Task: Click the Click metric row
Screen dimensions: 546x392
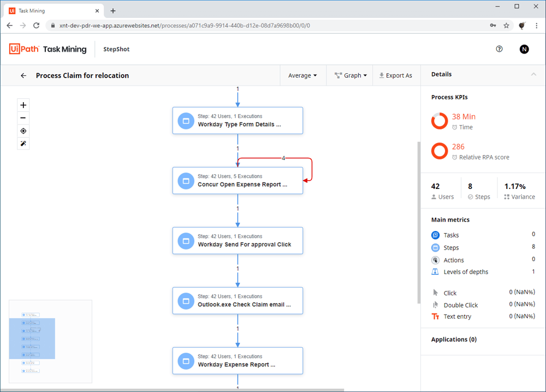Action: [x=483, y=293]
